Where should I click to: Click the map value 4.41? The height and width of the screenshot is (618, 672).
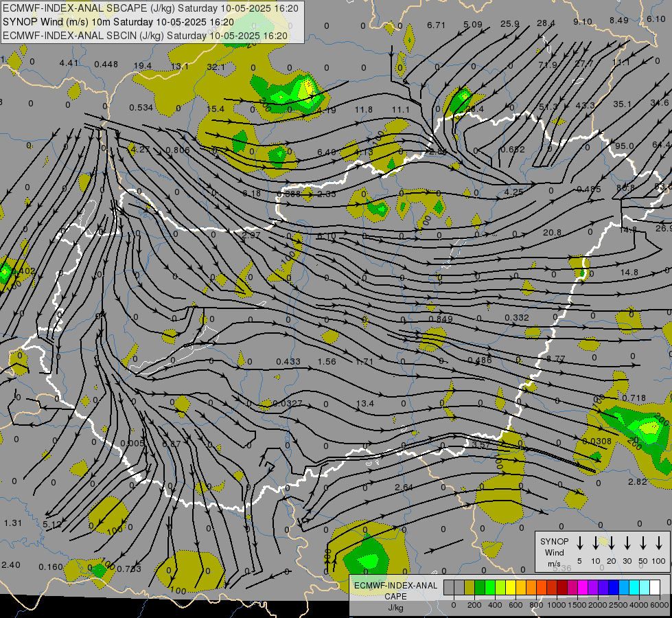click(69, 63)
